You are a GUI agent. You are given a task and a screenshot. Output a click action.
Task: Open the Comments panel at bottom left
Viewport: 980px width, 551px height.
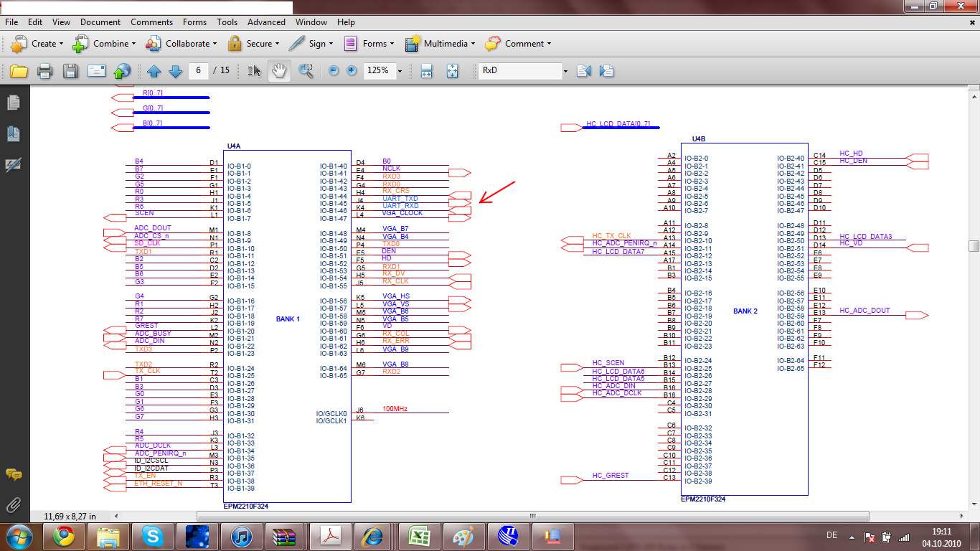click(x=13, y=474)
